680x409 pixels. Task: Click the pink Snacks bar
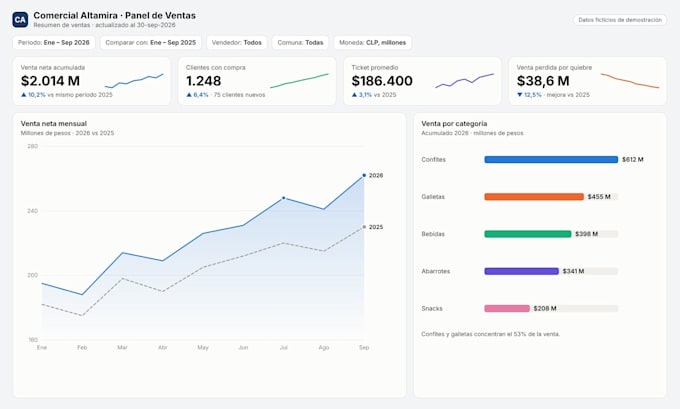pyautogui.click(x=507, y=309)
